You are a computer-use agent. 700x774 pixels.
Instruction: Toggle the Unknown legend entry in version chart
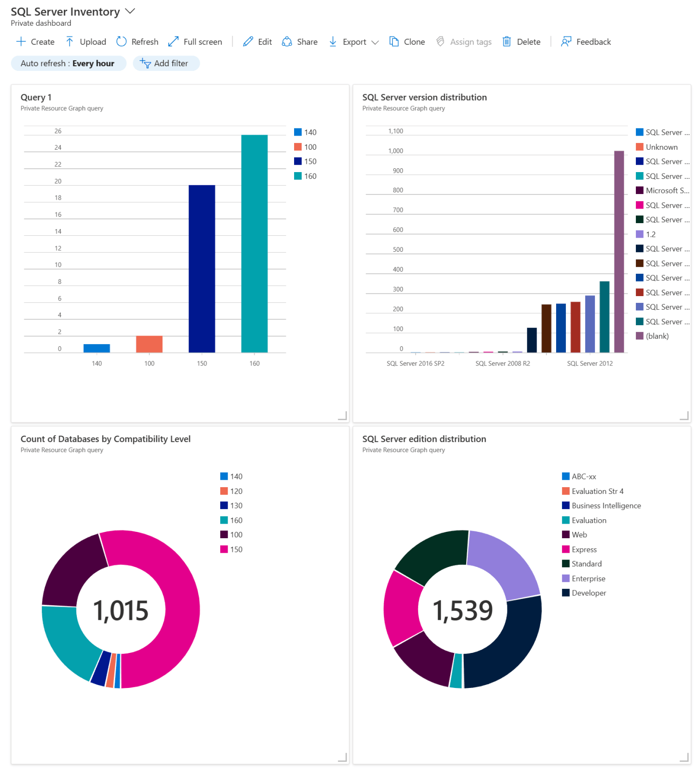tap(657, 147)
